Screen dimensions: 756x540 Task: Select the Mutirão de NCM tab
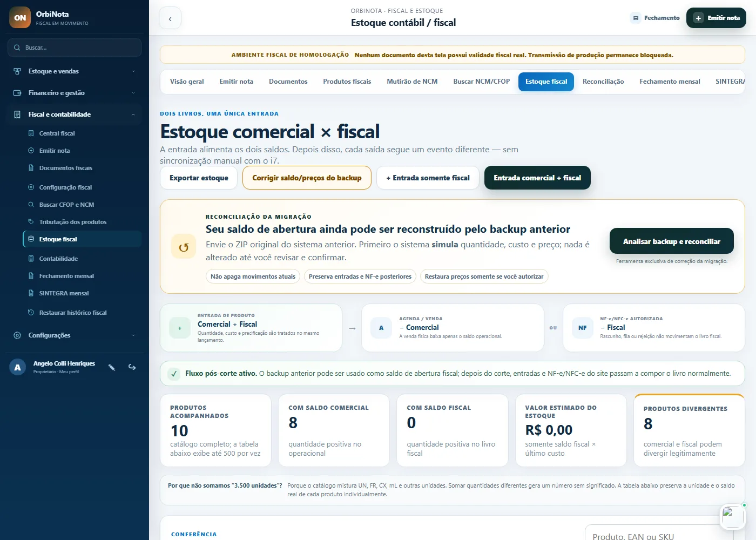[412, 82]
